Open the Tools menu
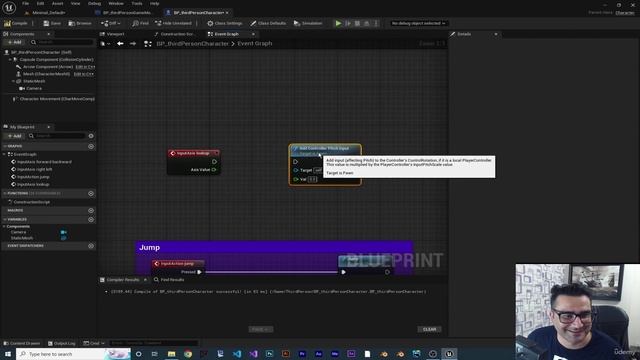Viewport: 640px width, 360px height. 137,3
